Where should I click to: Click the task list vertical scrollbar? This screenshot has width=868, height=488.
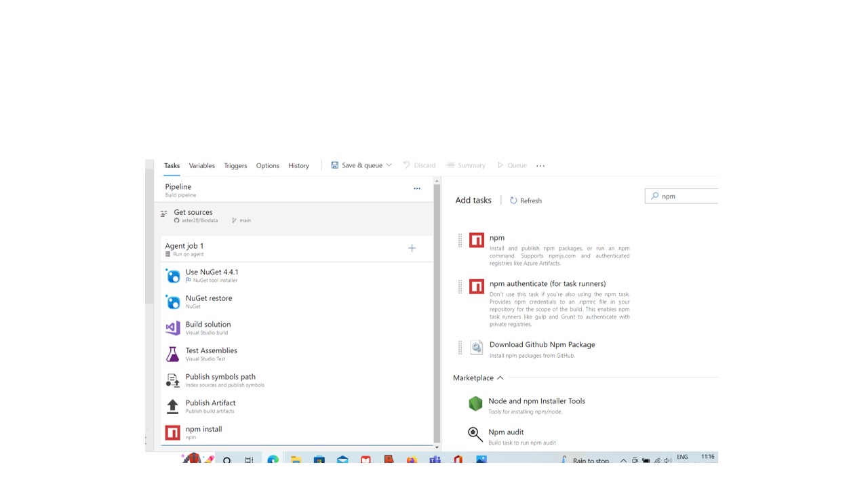coord(437,312)
